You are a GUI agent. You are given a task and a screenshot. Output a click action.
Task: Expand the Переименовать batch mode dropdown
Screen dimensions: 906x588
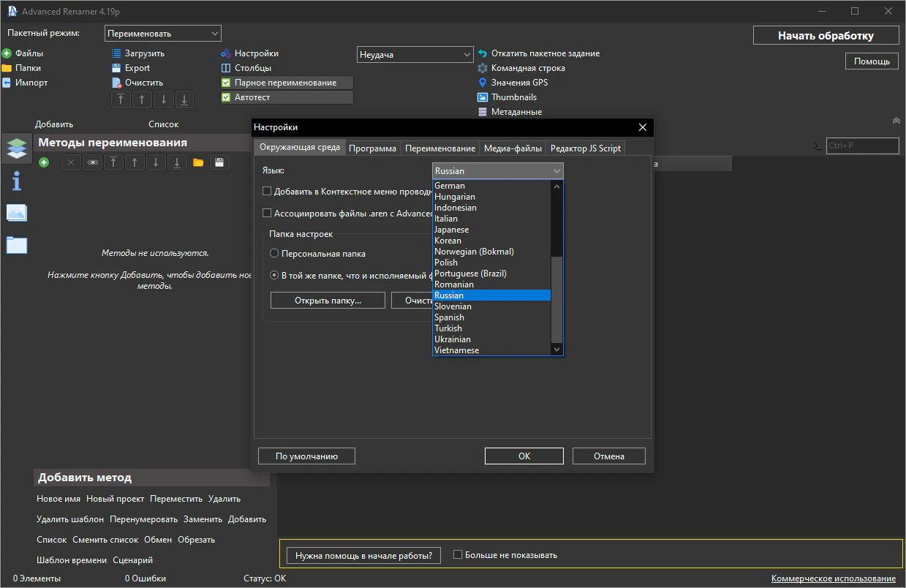[163, 34]
